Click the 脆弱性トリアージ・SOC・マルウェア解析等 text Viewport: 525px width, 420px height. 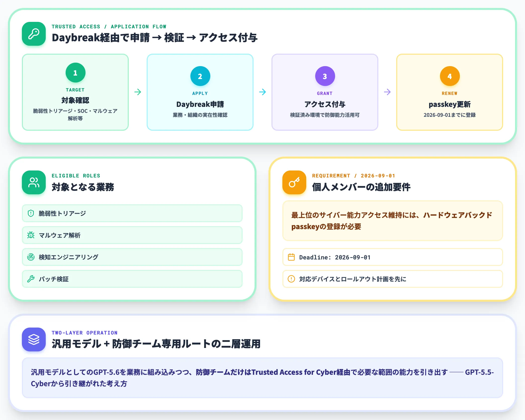(75, 115)
